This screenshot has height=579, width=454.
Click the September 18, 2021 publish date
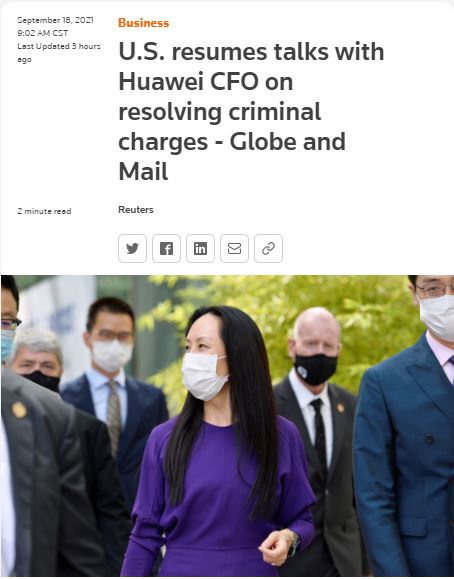[55, 20]
